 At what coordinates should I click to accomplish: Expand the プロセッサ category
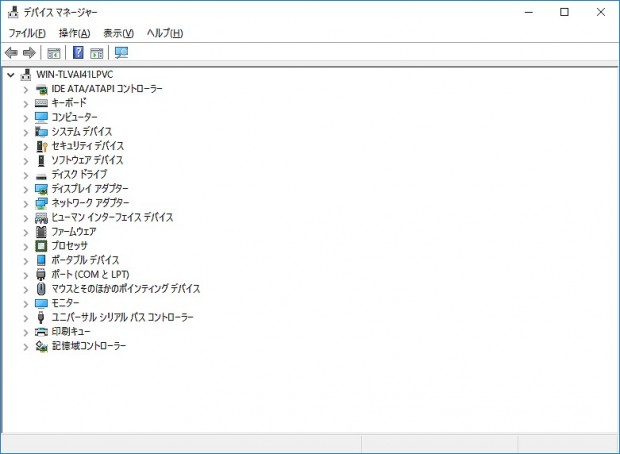point(26,246)
